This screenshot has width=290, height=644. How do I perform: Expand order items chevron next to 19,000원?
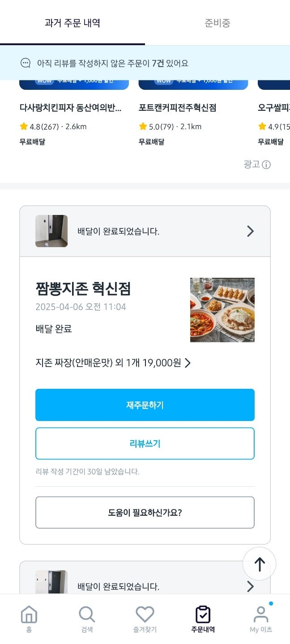188,363
